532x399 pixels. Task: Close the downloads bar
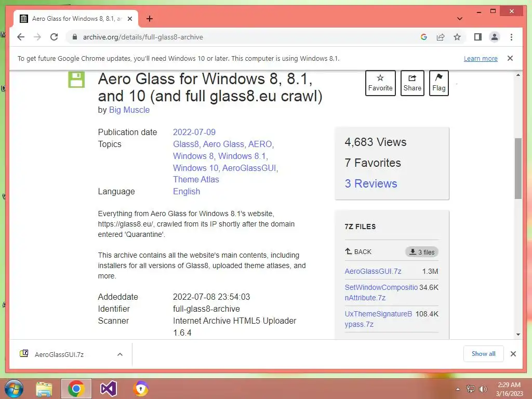pyautogui.click(x=513, y=354)
